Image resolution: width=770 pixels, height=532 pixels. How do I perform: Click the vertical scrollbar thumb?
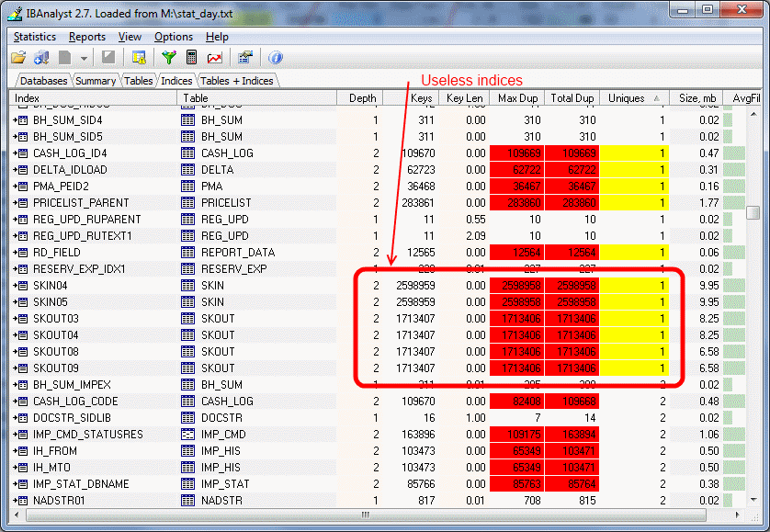[753, 212]
